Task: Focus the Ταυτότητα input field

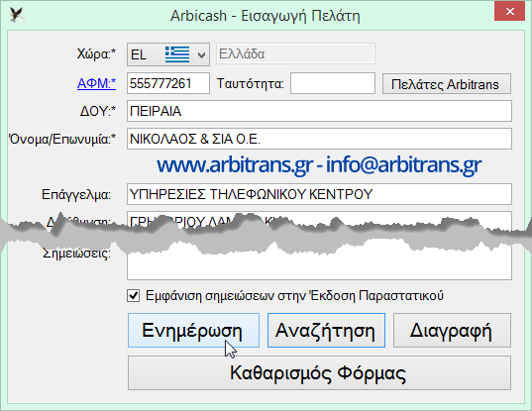Action: (x=333, y=83)
